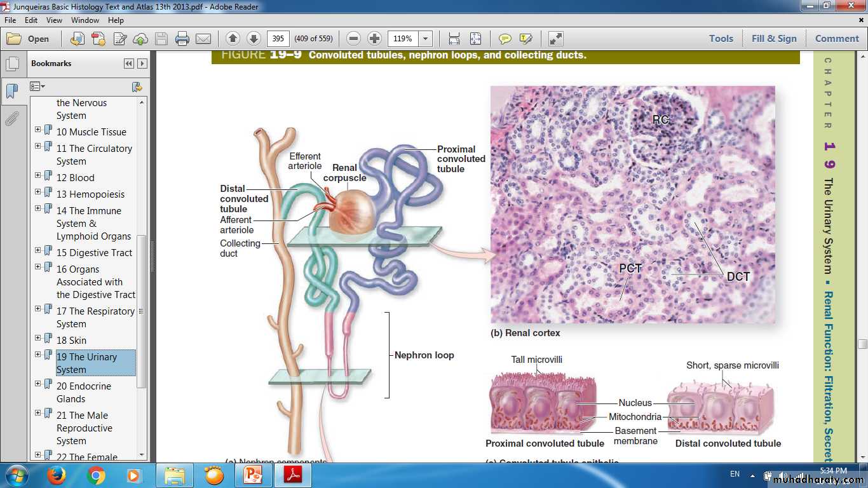Click the Open file button
The image size is (868, 488).
click(28, 39)
